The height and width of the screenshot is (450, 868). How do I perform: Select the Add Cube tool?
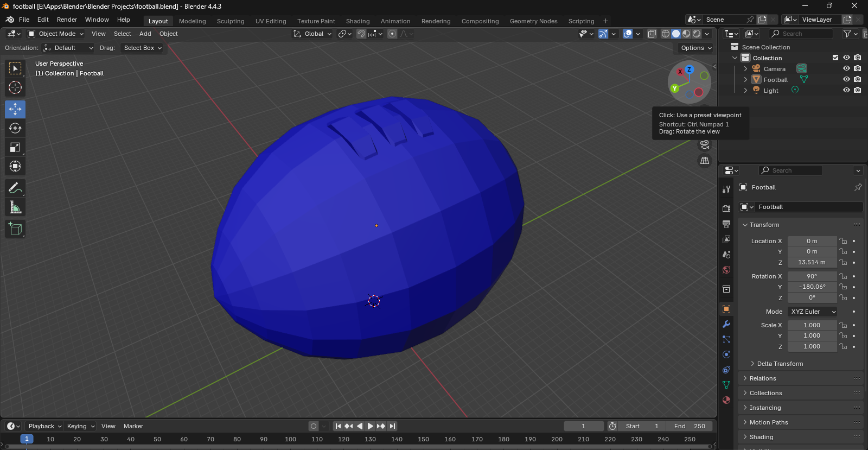point(15,229)
